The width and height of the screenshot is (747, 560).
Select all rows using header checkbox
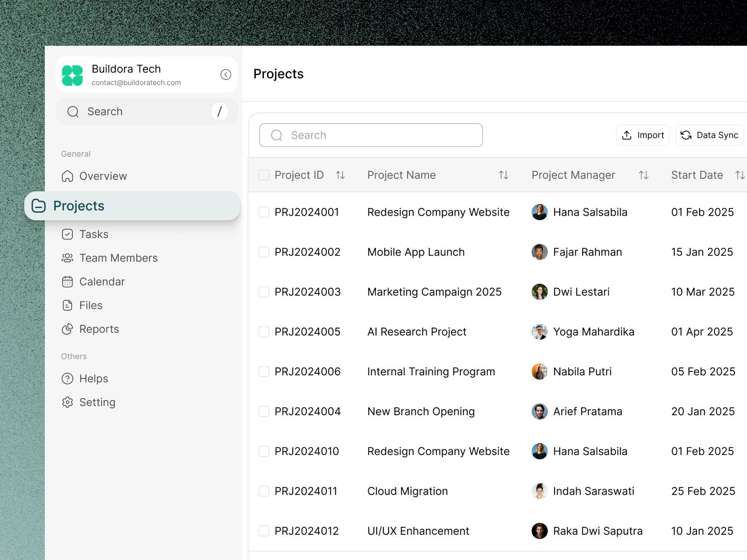(x=264, y=175)
